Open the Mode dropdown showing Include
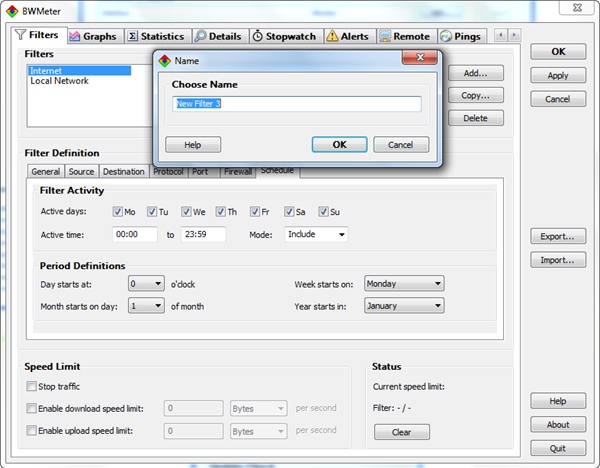This screenshot has width=600, height=468. pyautogui.click(x=316, y=235)
